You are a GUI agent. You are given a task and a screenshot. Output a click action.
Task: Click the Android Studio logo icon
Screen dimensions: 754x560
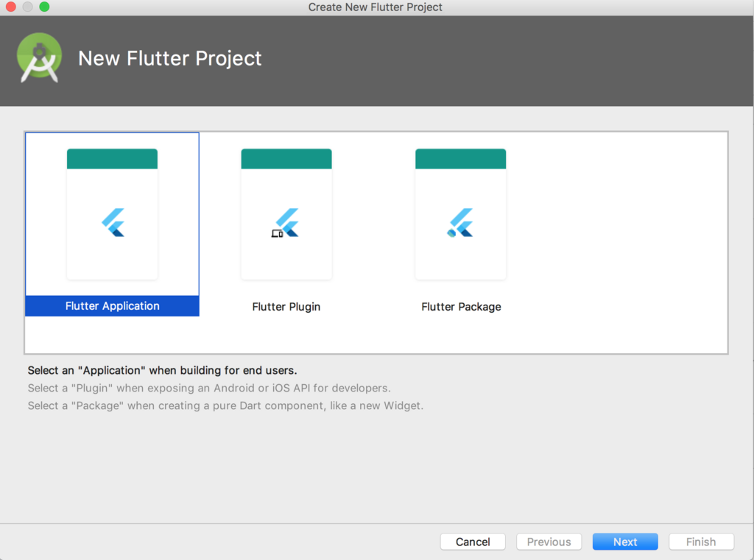(x=40, y=57)
